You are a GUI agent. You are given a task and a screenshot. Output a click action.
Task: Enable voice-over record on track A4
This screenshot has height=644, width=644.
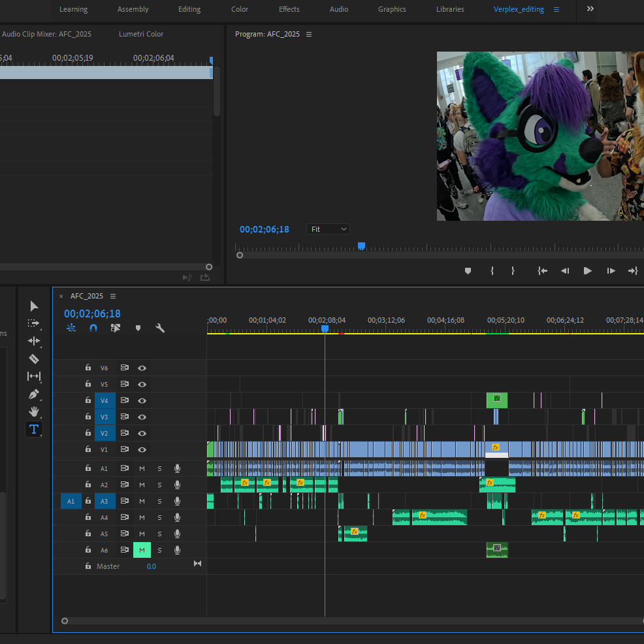pos(178,517)
